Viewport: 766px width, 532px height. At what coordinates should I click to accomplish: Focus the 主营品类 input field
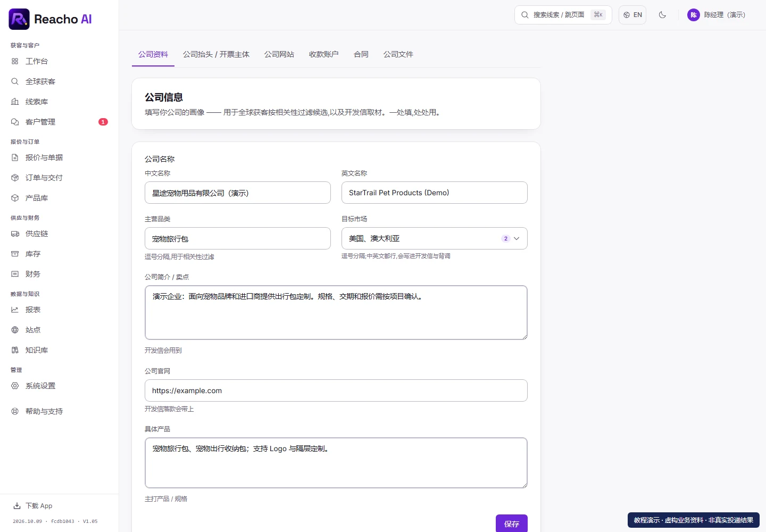pyautogui.click(x=238, y=238)
